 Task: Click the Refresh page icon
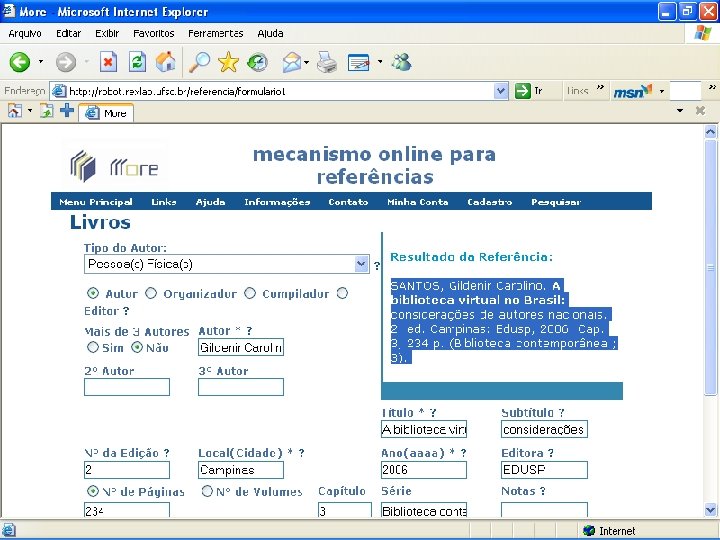pos(137,62)
